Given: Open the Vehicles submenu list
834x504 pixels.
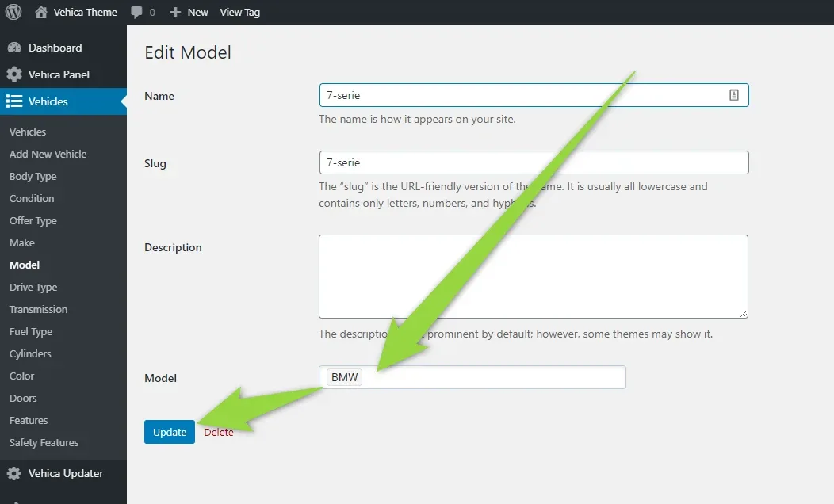Looking at the screenshot, I should (x=28, y=132).
